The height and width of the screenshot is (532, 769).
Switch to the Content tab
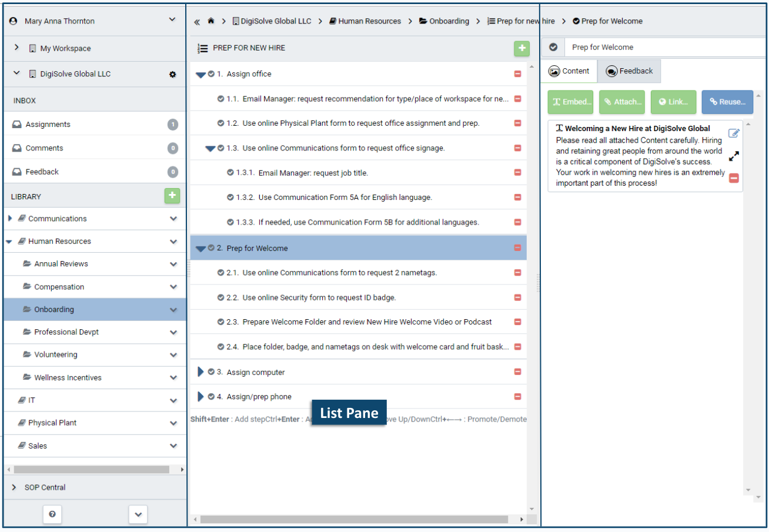coord(569,71)
